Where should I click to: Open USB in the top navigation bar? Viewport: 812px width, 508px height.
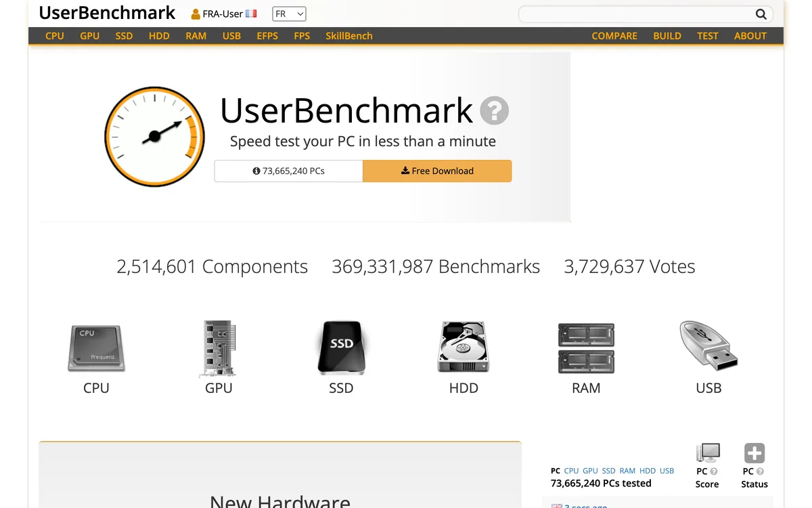(231, 36)
